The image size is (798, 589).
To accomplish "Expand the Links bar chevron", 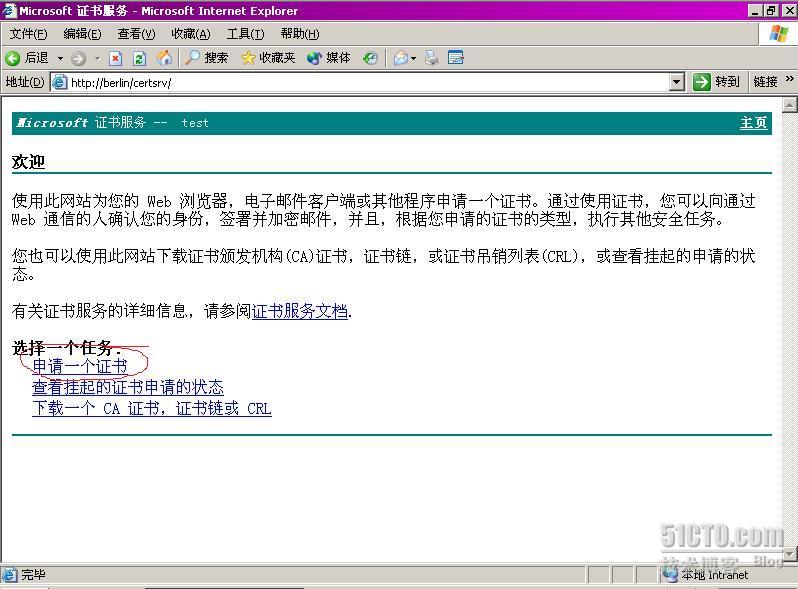I will [x=789, y=79].
